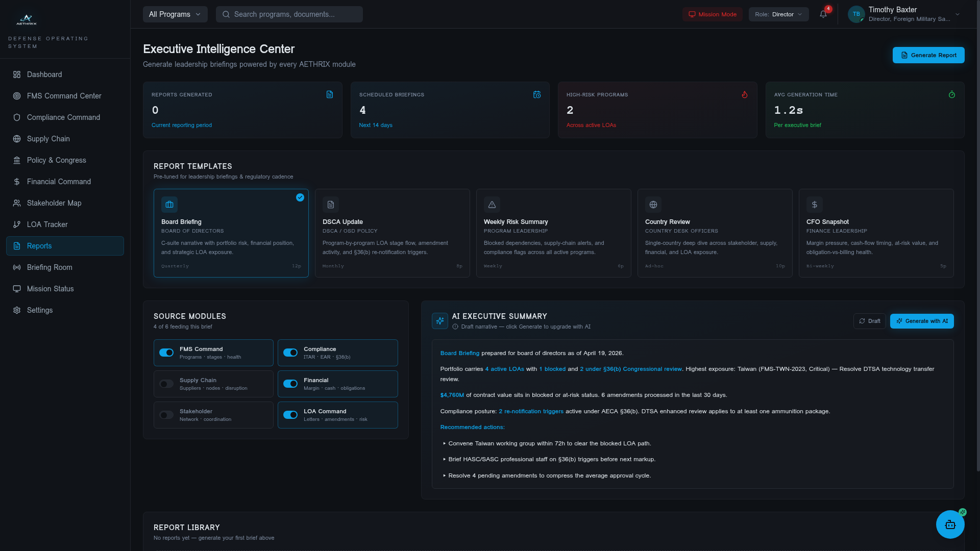The height and width of the screenshot is (551, 980).
Task: Click CFO Snapshot dollar icon
Action: (x=815, y=205)
